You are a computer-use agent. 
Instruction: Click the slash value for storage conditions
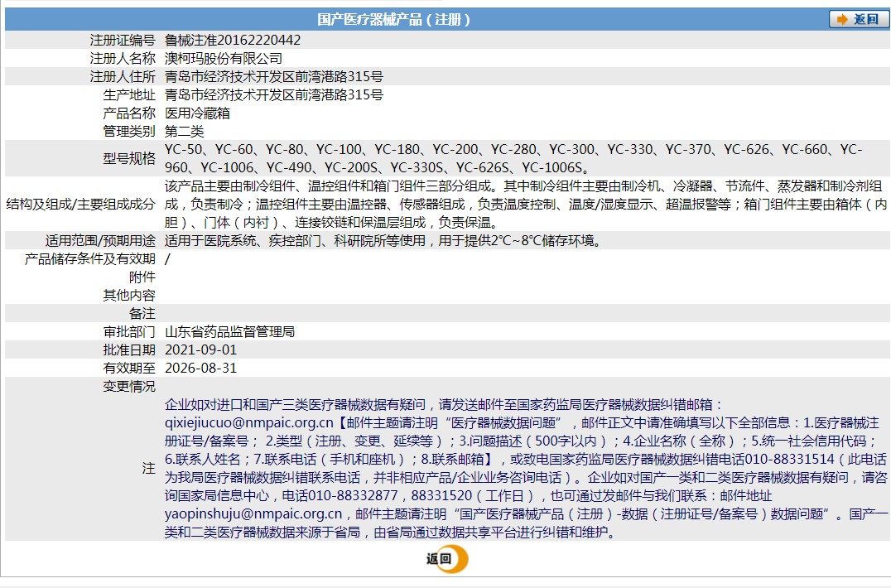pyautogui.click(x=167, y=259)
